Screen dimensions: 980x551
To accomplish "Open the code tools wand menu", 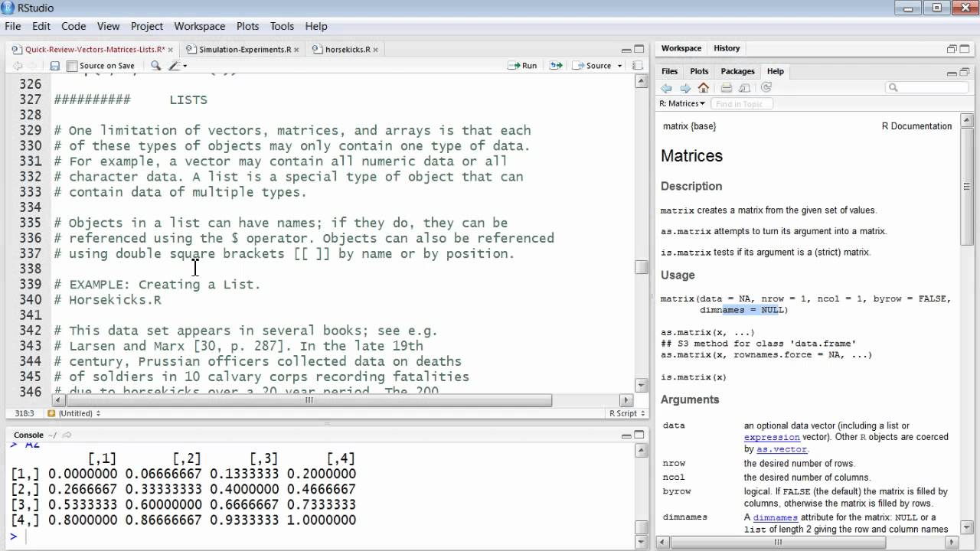I will 178,66.
